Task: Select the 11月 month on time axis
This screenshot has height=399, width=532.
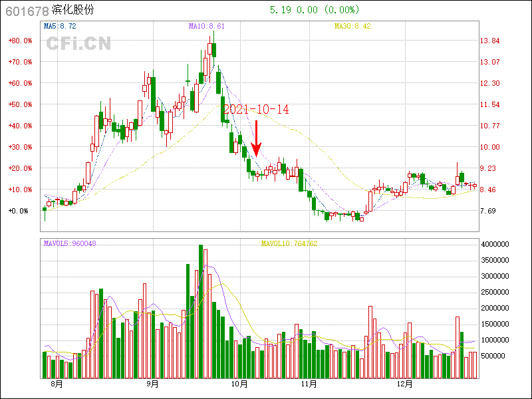Action: [308, 384]
